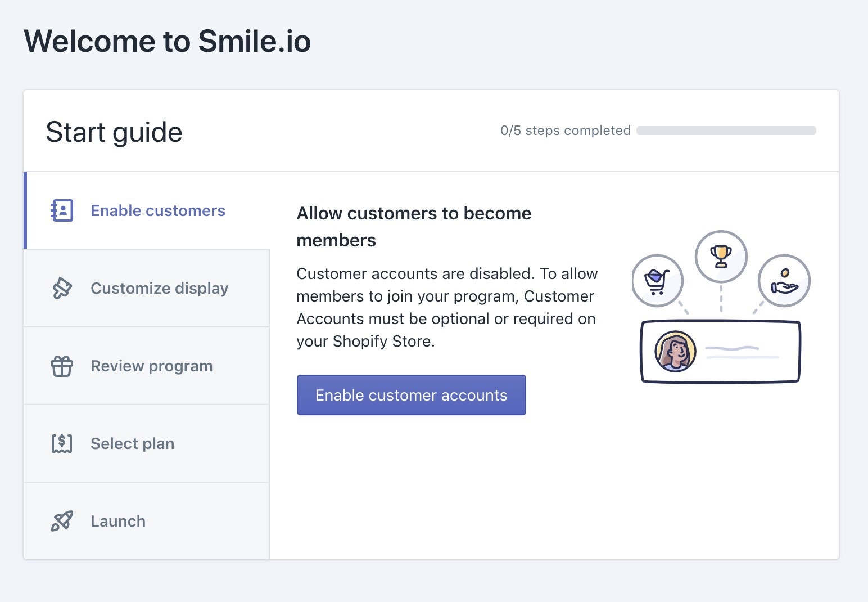This screenshot has height=602, width=868.
Task: Switch to the Select plan step
Action: [x=132, y=443]
